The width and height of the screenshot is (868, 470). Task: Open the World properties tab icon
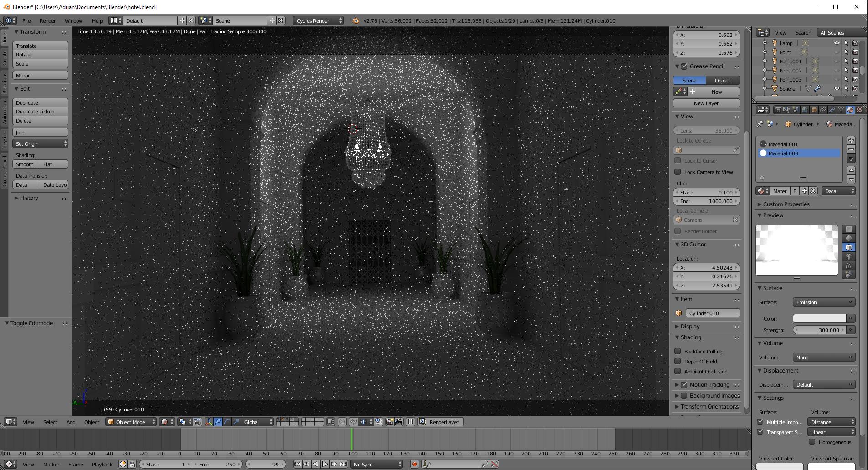pos(805,110)
